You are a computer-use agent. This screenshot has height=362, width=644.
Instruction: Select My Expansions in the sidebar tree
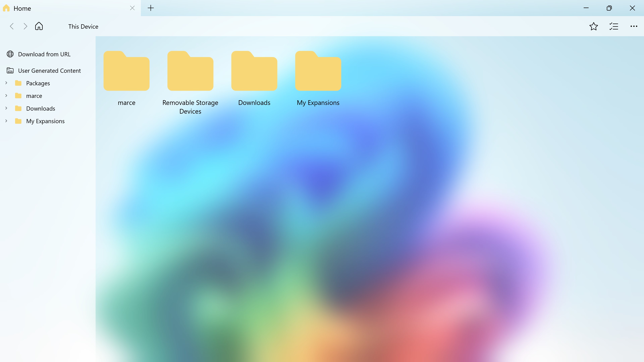pos(45,121)
